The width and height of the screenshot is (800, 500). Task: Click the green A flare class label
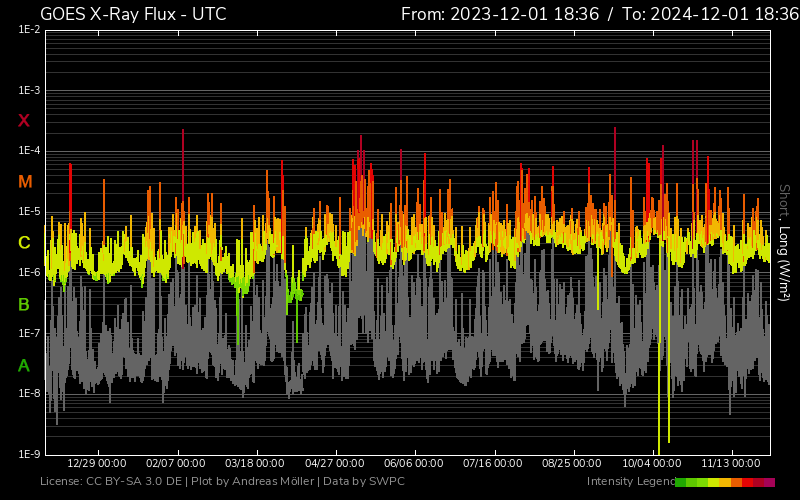(x=24, y=365)
